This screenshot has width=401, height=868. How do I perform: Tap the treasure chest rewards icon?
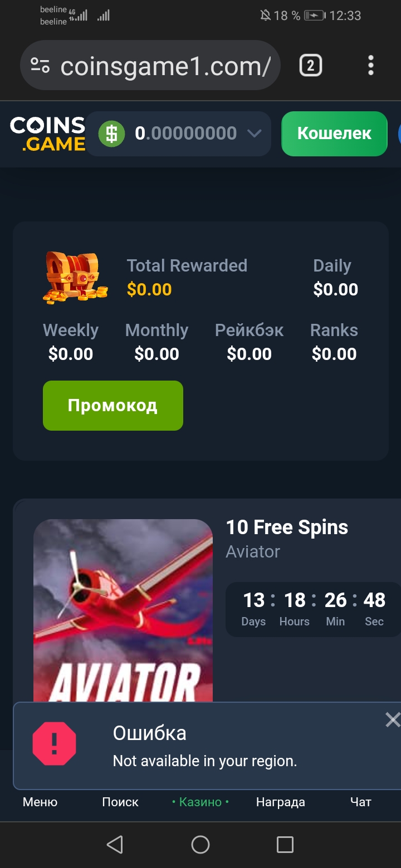(x=75, y=278)
